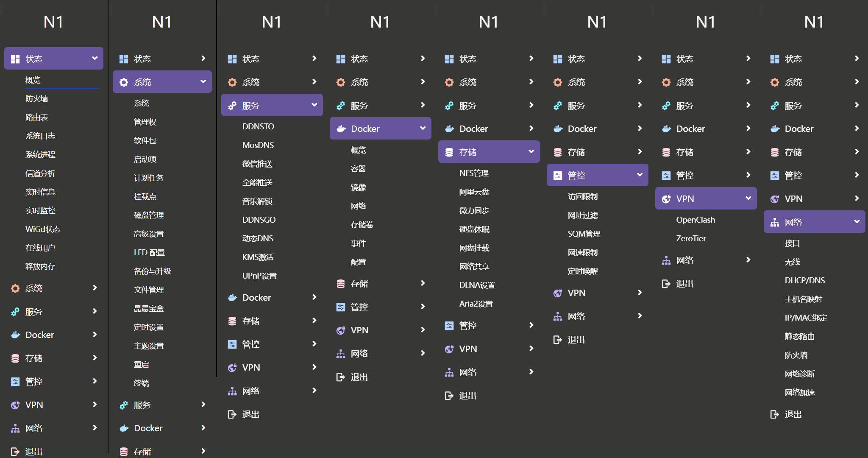Click the grid icon on the expanded 状态 header
The width and height of the screenshot is (868, 458).
[15, 59]
